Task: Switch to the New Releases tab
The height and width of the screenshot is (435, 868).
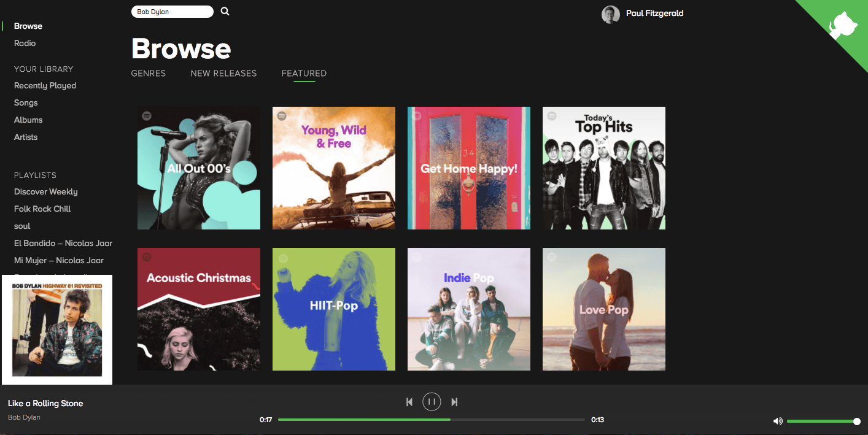Action: click(223, 73)
